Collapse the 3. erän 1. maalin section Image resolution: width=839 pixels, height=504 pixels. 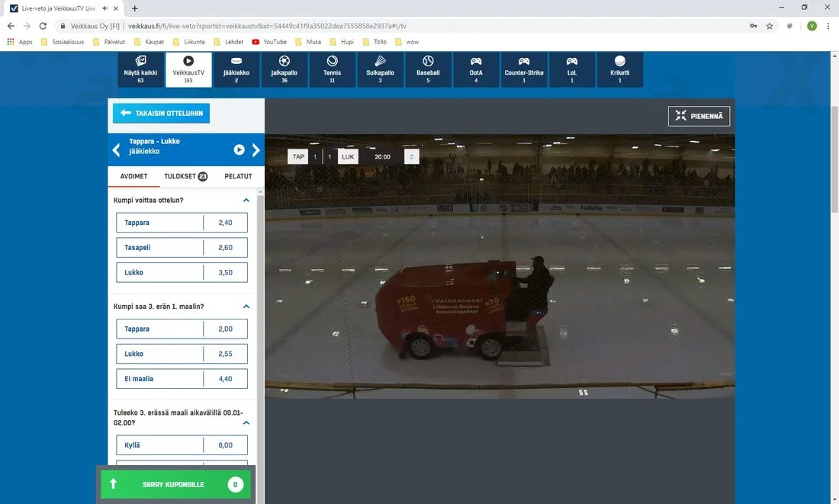point(246,307)
